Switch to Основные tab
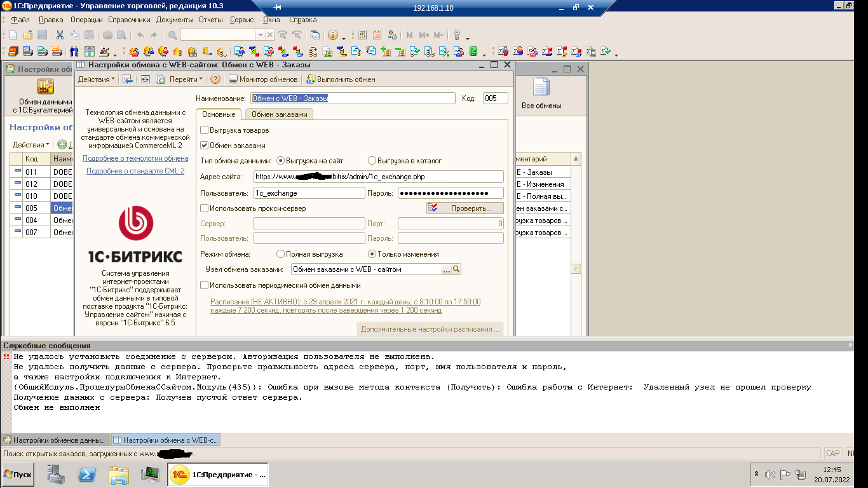 219,114
